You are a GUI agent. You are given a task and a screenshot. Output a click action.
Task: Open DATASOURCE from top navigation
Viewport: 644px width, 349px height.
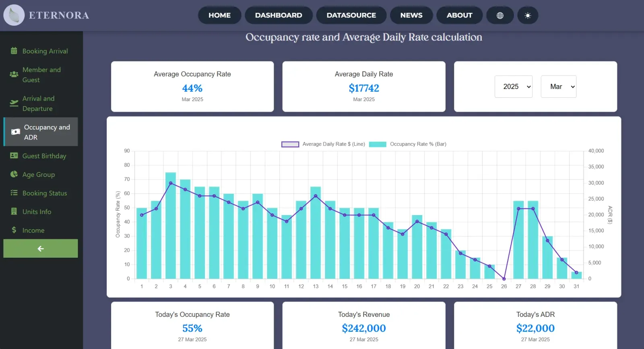click(x=351, y=15)
